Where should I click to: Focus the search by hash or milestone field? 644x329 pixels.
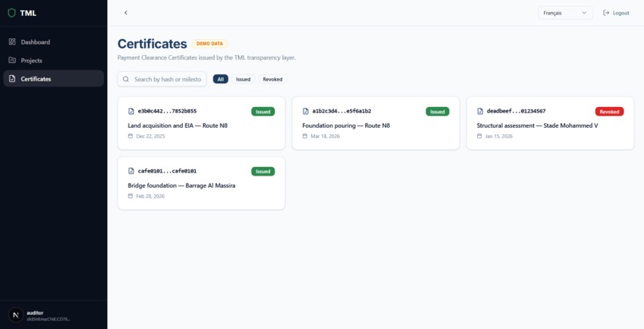[x=162, y=79]
